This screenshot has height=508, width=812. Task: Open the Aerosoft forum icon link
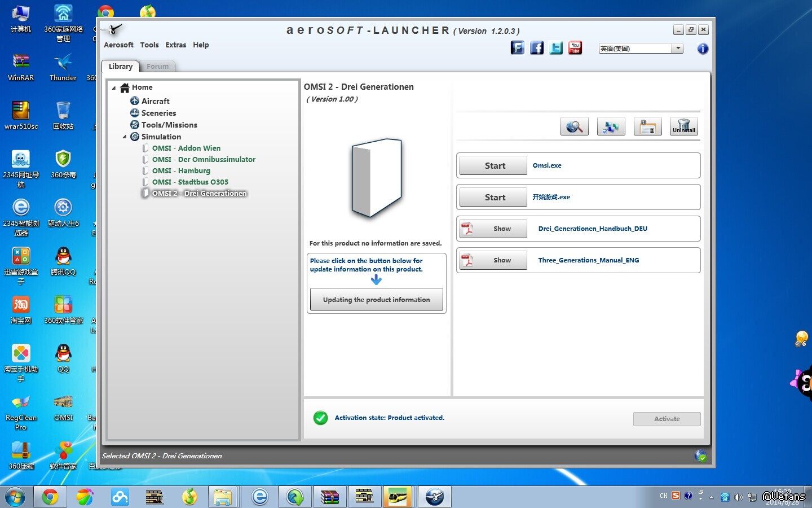(518, 48)
